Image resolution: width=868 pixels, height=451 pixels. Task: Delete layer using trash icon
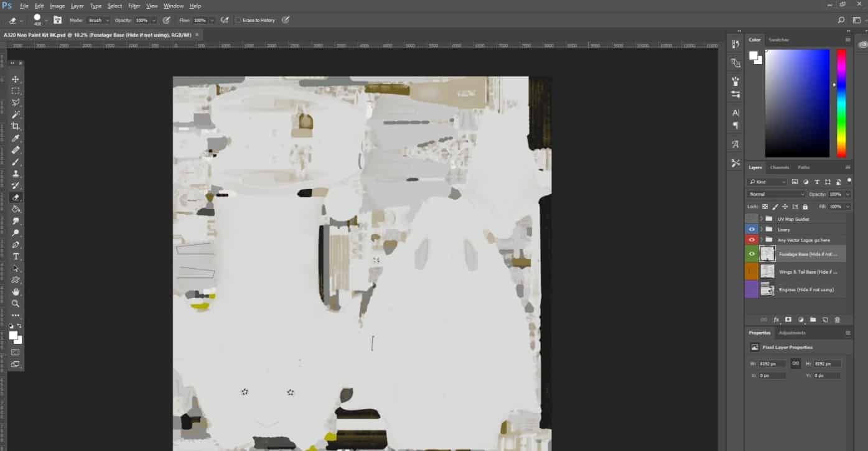click(x=837, y=320)
